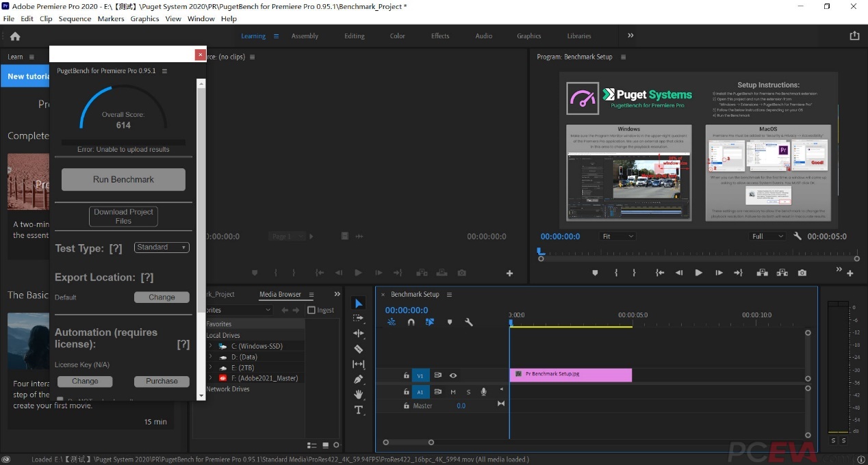Open PugetBench panel menu

[x=164, y=71]
